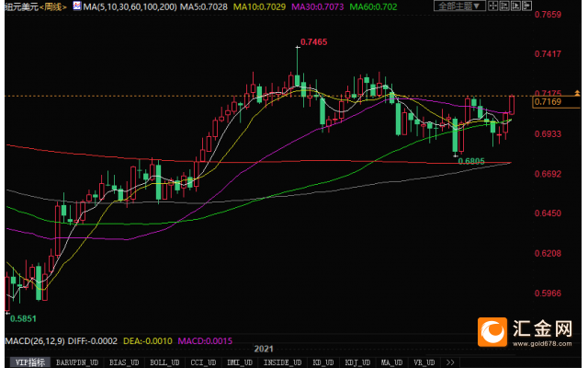Click the DEA:-0.0010 value
This screenshot has height=368, width=588.
coord(147,341)
